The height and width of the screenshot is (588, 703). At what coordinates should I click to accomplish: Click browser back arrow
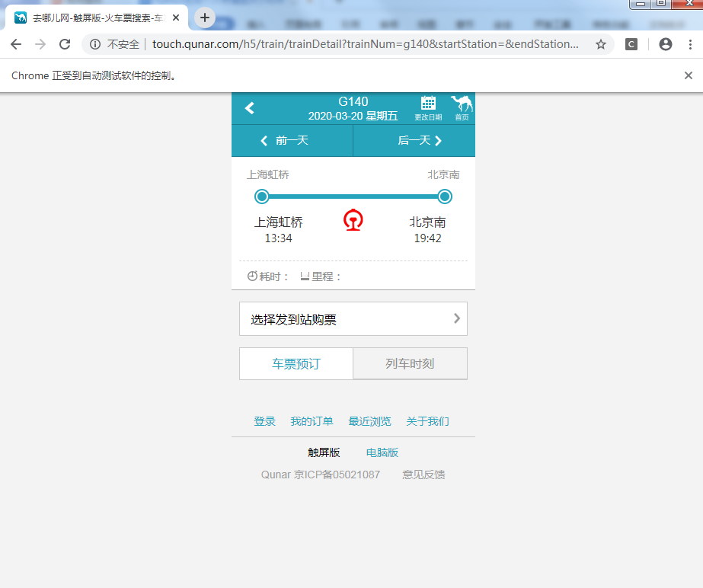16,44
